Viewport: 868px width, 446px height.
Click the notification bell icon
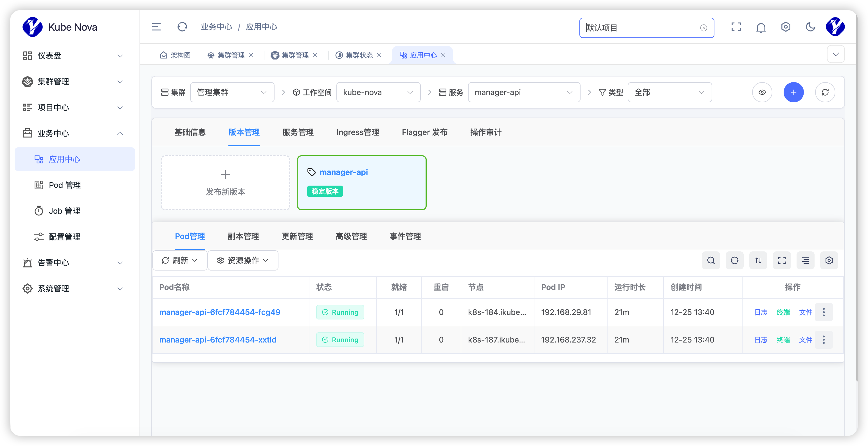pos(761,27)
